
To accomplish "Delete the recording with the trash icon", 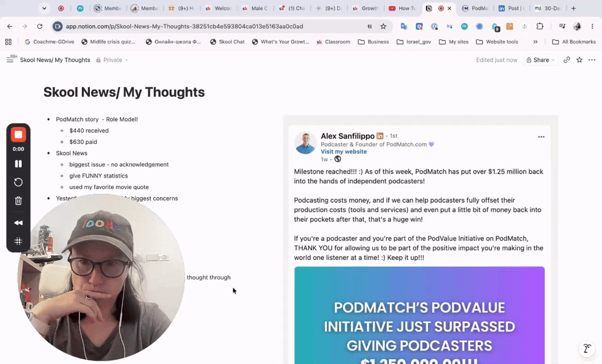I will [18, 201].
